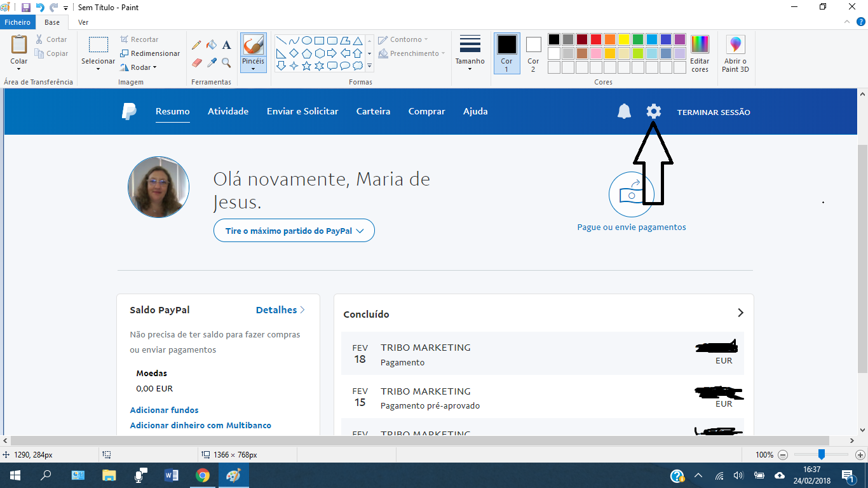Click the zoom in plus button

tap(860, 455)
